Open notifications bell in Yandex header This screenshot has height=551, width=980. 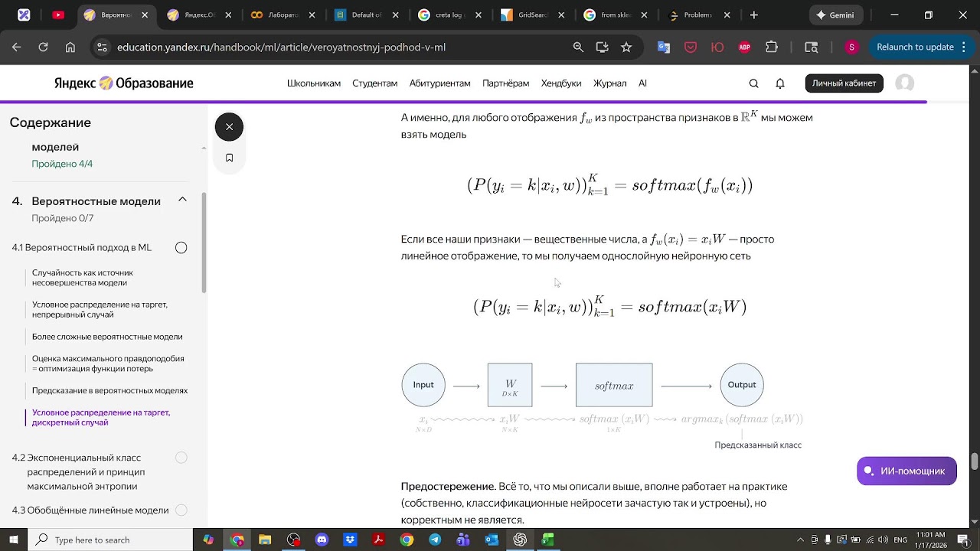click(x=780, y=83)
